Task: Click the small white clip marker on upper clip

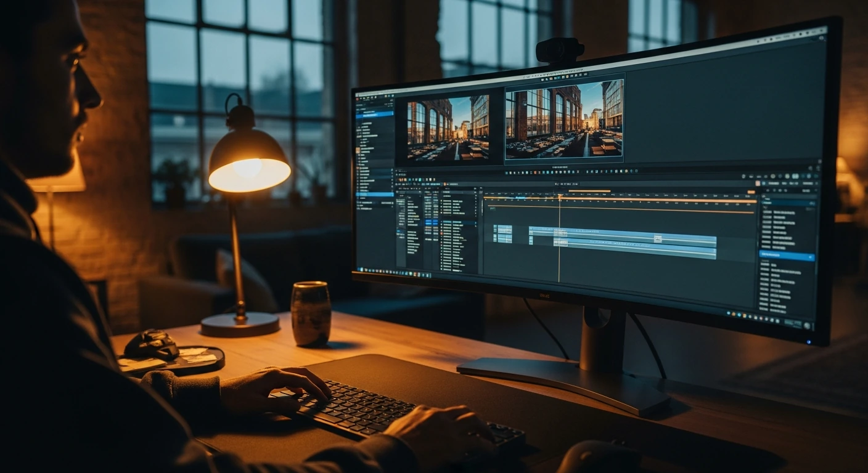Action: coord(658,238)
